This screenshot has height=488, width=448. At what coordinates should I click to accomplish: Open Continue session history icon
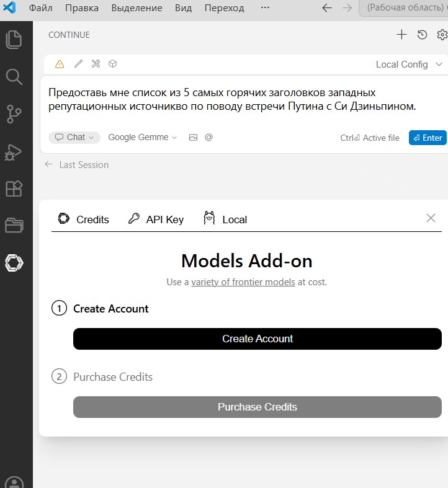pyautogui.click(x=422, y=35)
